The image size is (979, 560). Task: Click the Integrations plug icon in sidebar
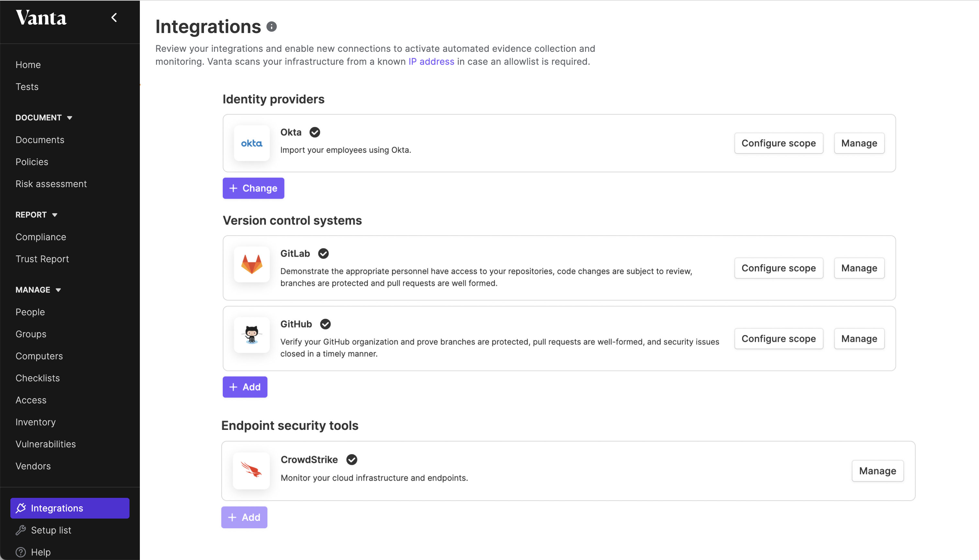(x=21, y=508)
